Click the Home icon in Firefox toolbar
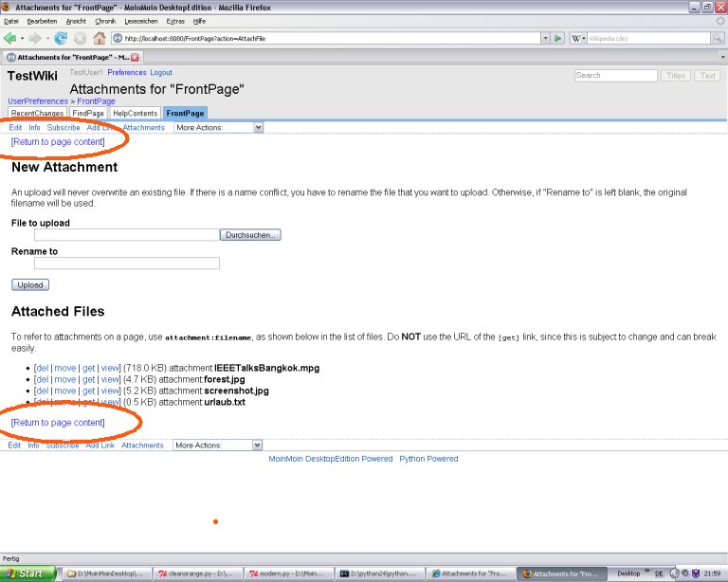The width and height of the screenshot is (728, 582). tap(99, 38)
